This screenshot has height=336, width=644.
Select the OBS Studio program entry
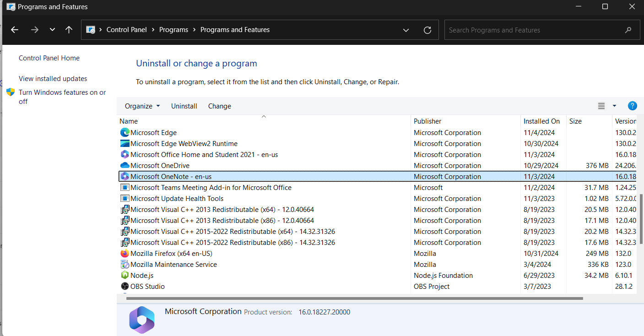pyautogui.click(x=147, y=287)
